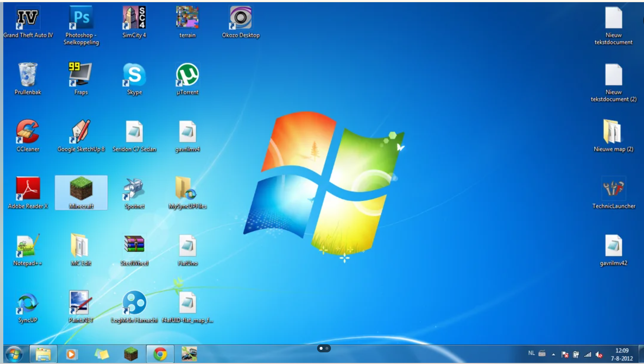
Task: Open the NL input language selector
Action: click(531, 353)
